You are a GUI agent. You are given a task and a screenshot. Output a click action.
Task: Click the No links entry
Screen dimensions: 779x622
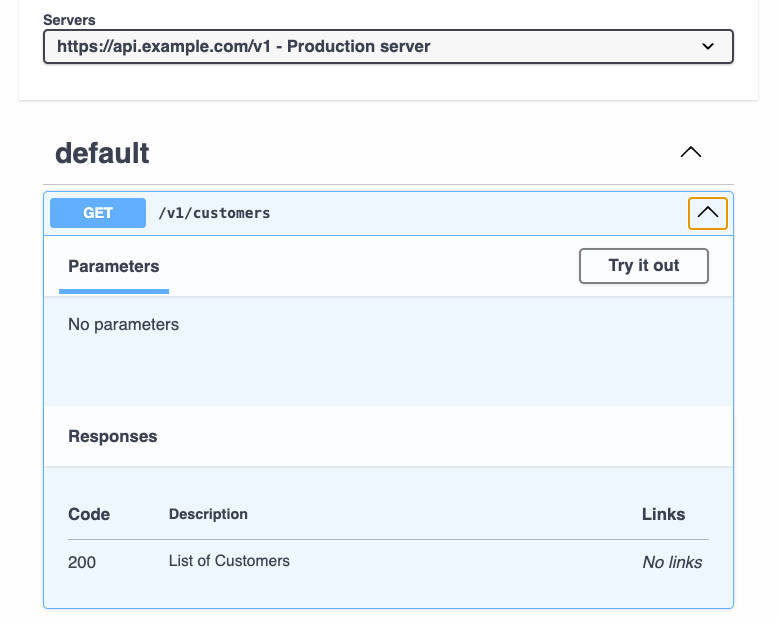[672, 562]
